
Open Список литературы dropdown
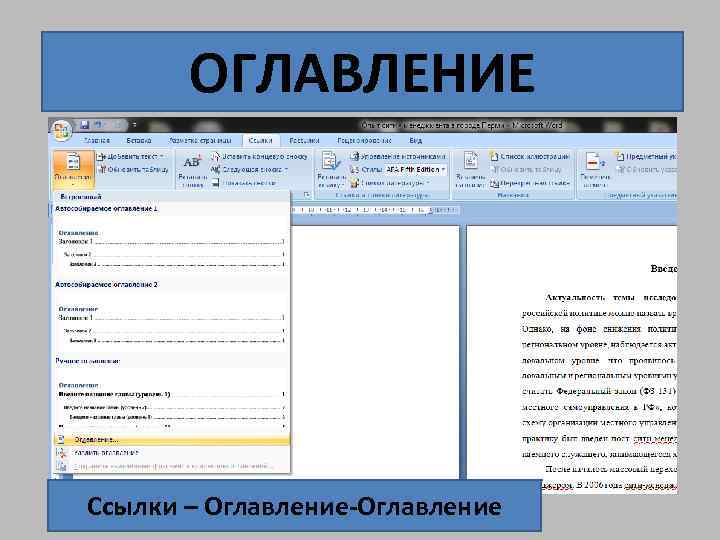click(390, 183)
